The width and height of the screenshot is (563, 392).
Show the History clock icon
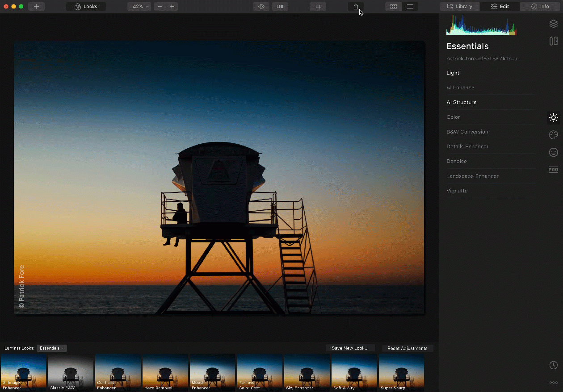553,365
